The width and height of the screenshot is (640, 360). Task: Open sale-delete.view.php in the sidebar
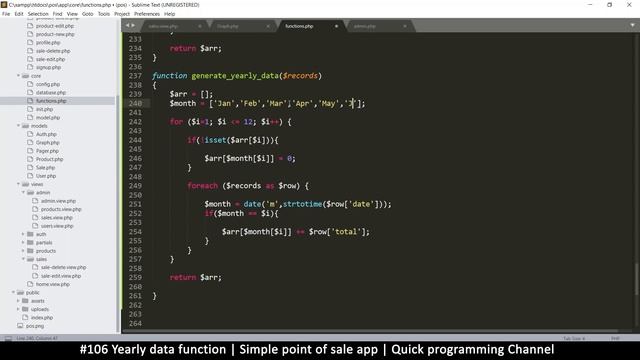pyautogui.click(x=63, y=267)
